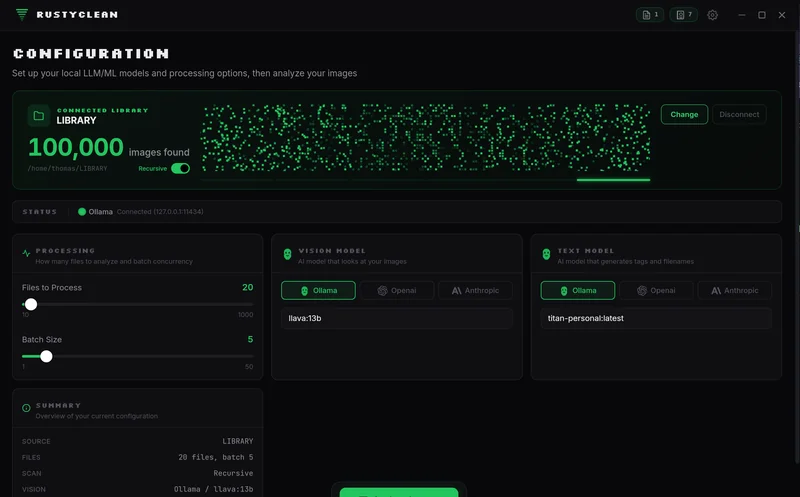Select Ollama as the vision model provider
The width and height of the screenshot is (800, 497).
coord(317,291)
